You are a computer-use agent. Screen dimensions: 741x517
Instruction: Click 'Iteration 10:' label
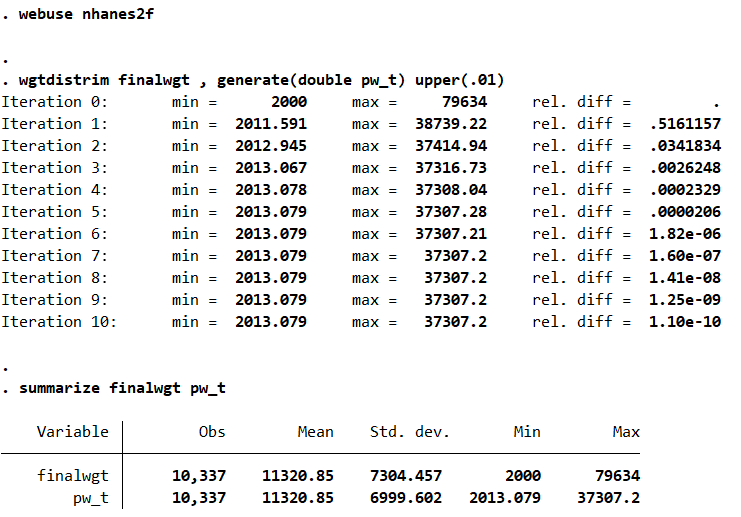[59, 322]
